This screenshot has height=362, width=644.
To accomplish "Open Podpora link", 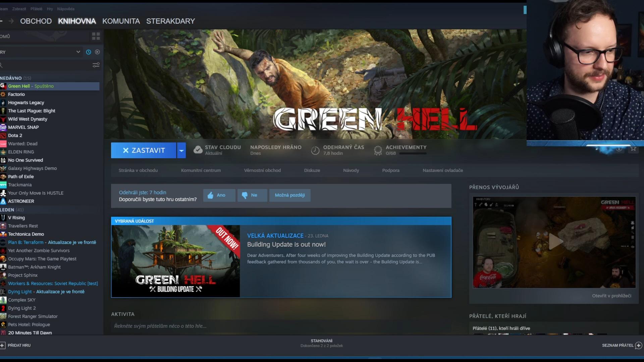I will point(391,170).
